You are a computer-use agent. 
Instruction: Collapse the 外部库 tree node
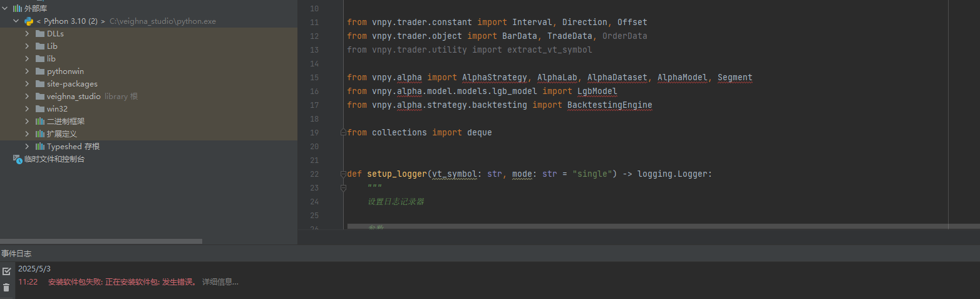pos(5,8)
